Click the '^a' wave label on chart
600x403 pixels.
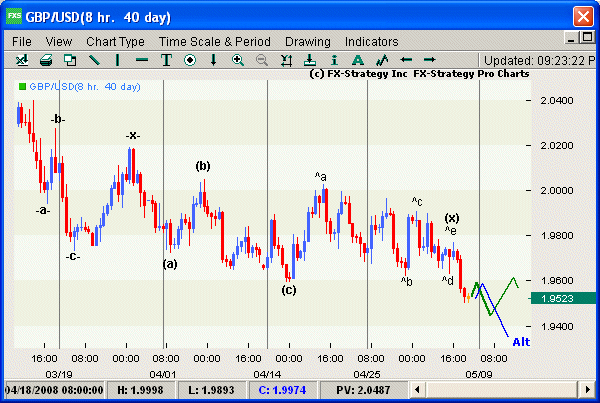321,176
